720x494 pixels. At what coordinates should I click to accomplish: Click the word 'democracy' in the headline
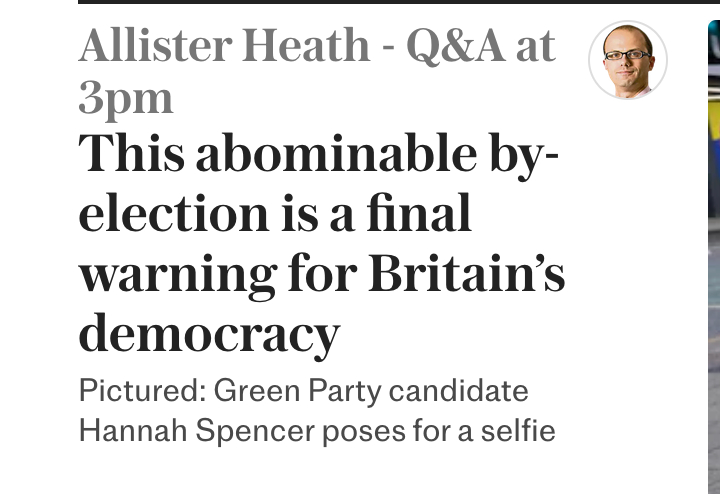208,335
